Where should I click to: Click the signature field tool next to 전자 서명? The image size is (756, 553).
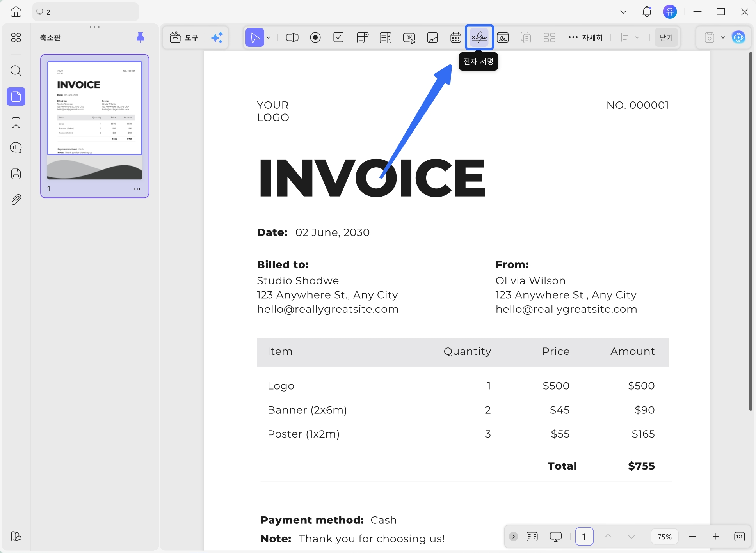[503, 37]
